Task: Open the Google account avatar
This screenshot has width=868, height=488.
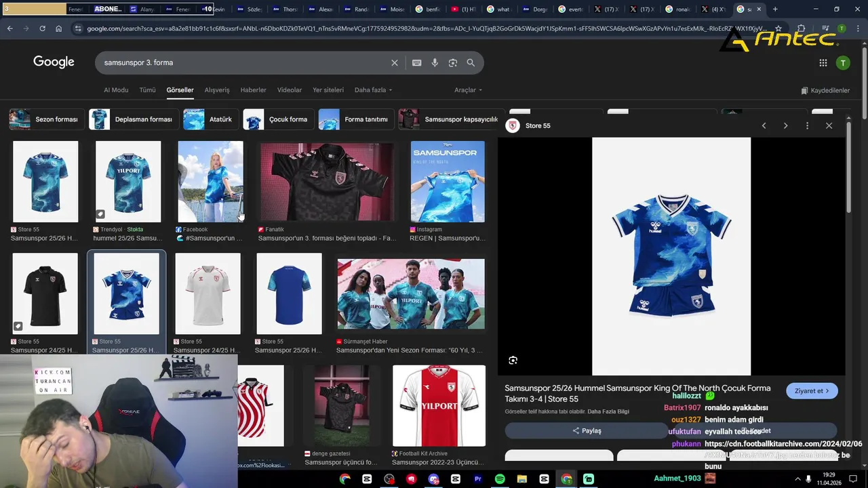Action: (x=843, y=63)
